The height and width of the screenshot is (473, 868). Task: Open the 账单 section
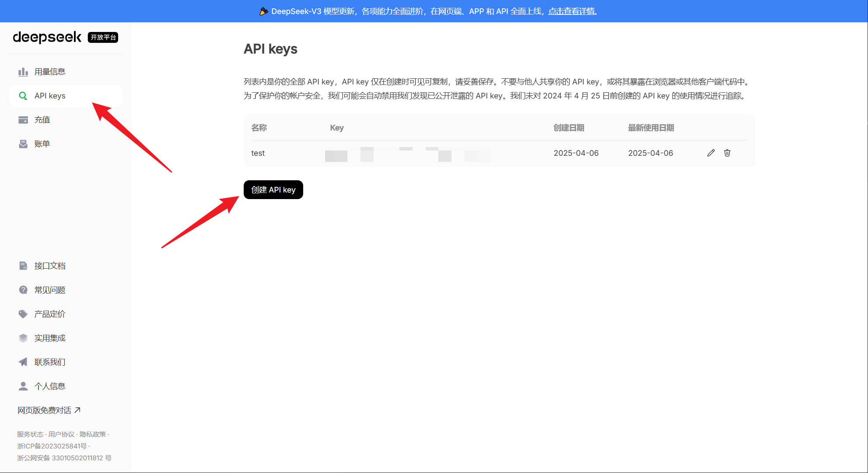point(66,144)
